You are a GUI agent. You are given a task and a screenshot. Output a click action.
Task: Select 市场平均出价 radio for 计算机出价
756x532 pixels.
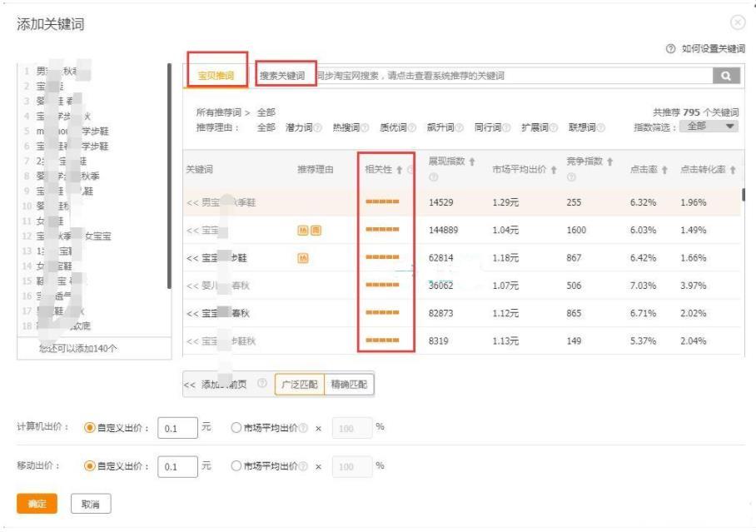pos(236,428)
